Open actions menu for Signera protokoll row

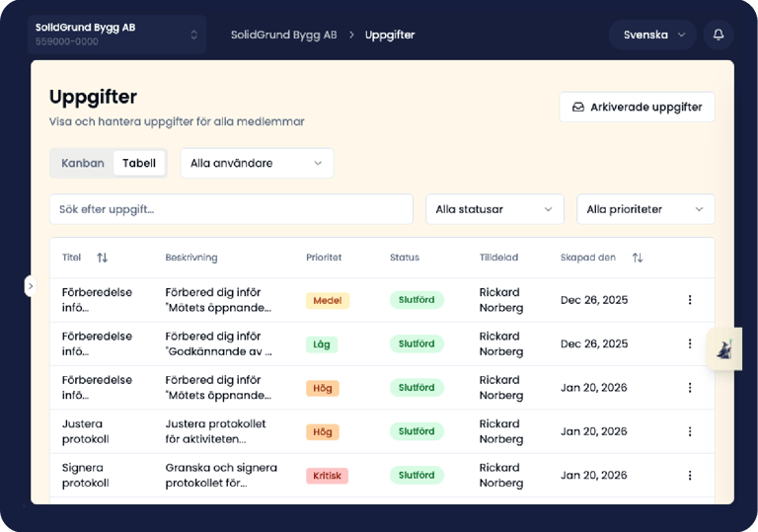[x=690, y=476]
